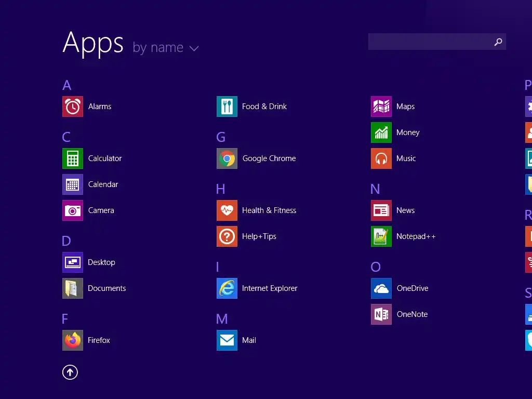This screenshot has width=532, height=399.
Task: Open the Alarms app icon
Action: [x=73, y=107]
